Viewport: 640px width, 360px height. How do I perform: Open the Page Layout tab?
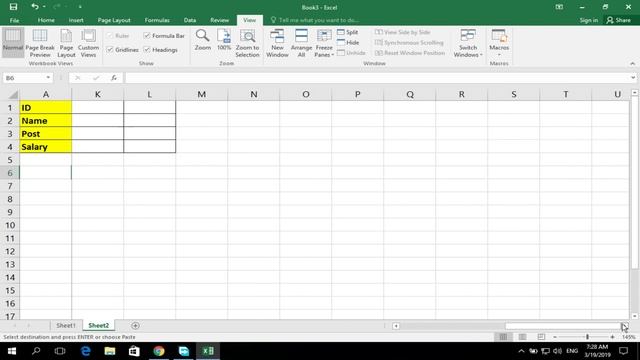pyautogui.click(x=114, y=20)
